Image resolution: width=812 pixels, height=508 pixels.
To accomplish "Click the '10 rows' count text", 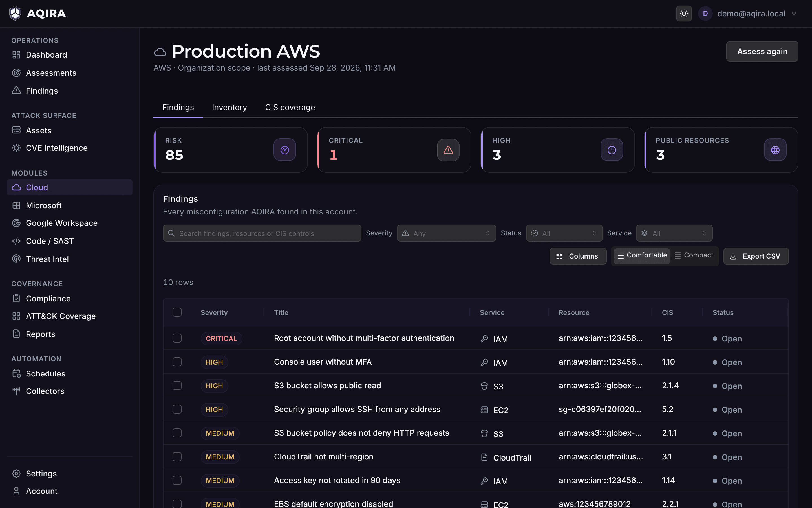I will [178, 282].
